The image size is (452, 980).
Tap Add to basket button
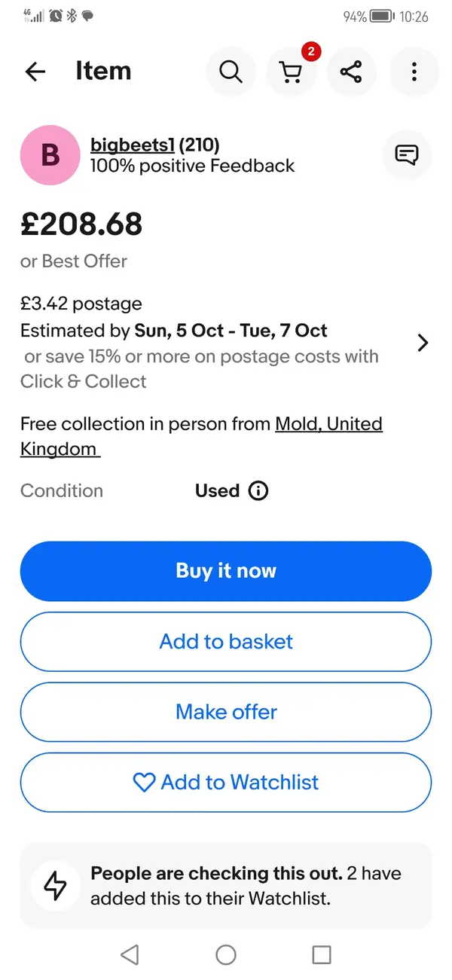[x=226, y=642]
